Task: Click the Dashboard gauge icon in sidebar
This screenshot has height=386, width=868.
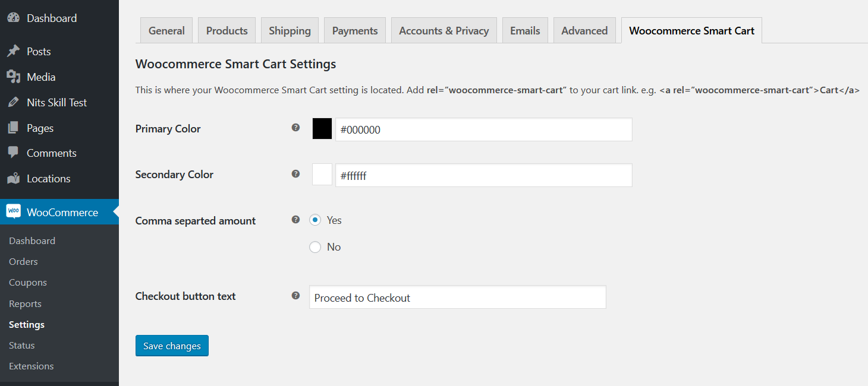Action: (13, 18)
